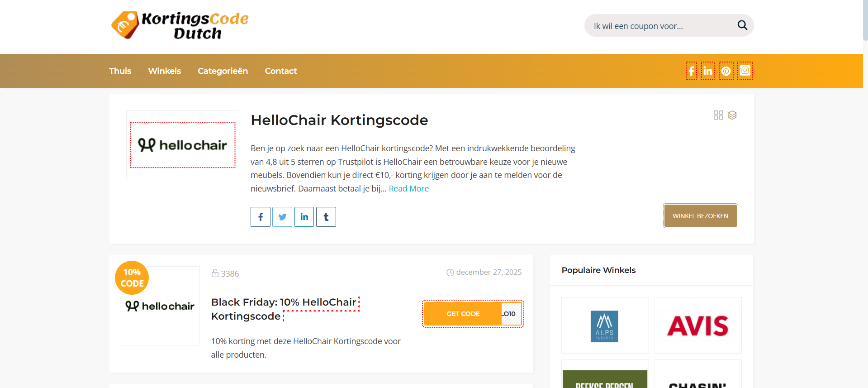868x388 pixels.
Task: Open Instagram page from header icon
Action: point(745,71)
